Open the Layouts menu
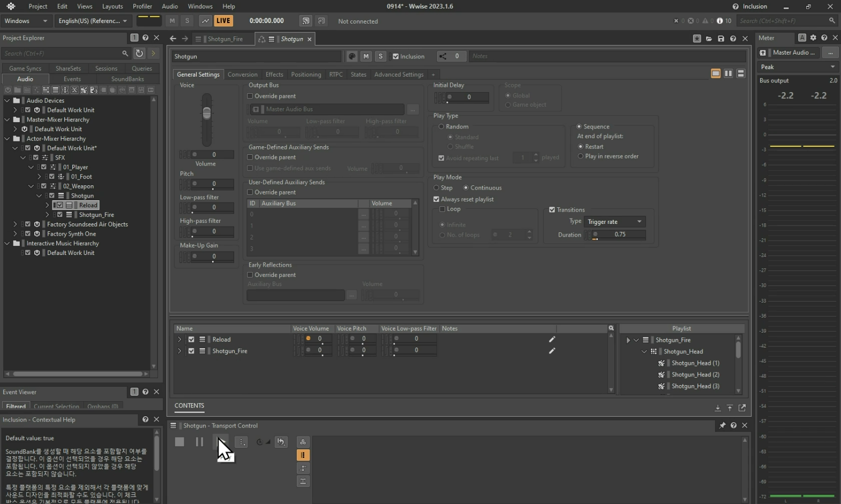841x504 pixels. (112, 6)
